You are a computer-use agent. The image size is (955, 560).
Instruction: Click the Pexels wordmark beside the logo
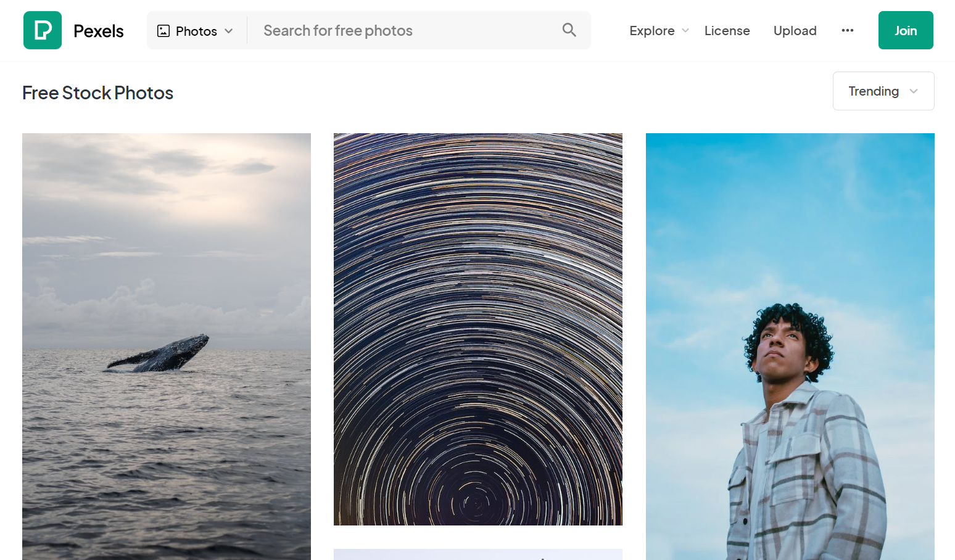coord(99,31)
